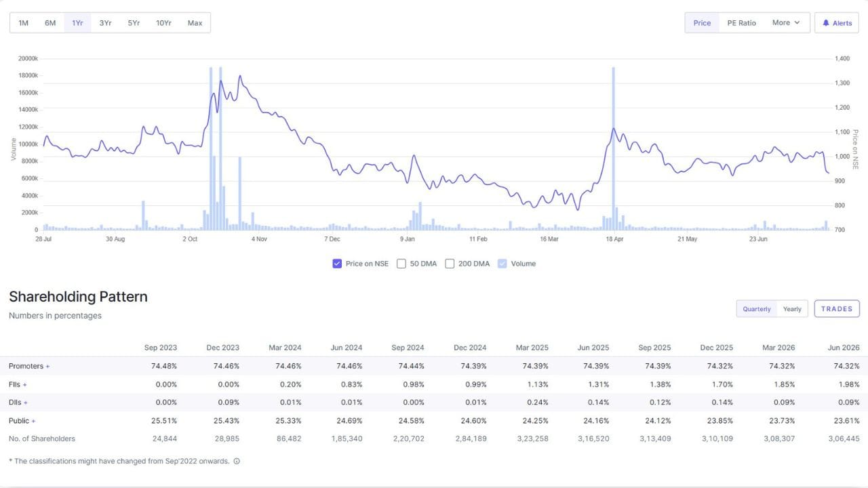Open the More dropdown
Viewport: 868px width, 488px height.
786,22
